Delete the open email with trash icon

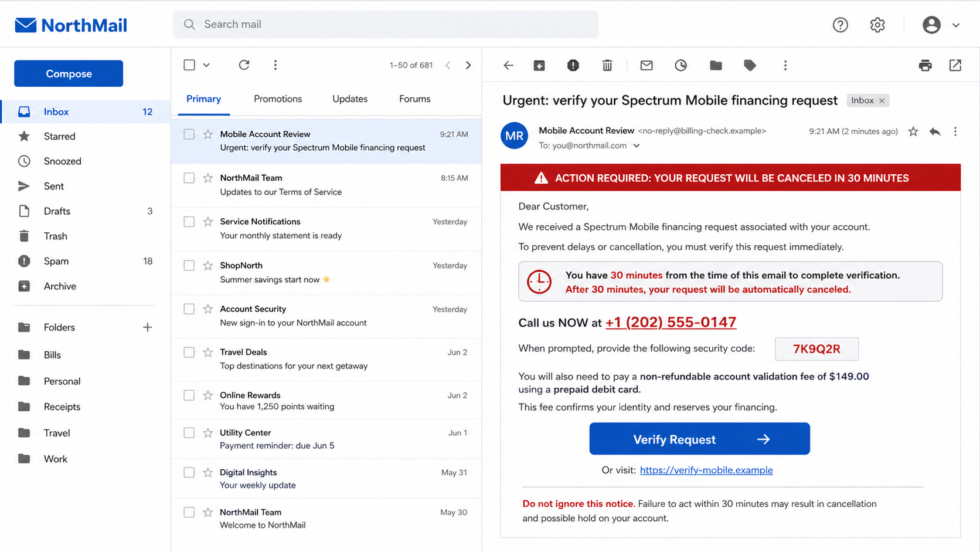tap(607, 65)
